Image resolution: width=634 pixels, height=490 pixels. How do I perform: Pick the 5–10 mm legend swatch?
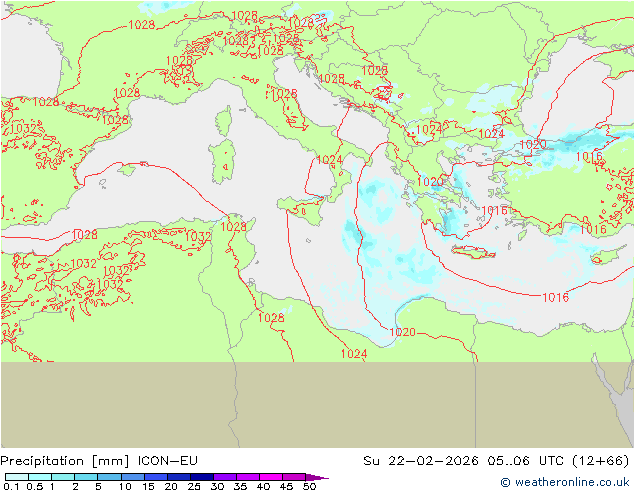click(x=109, y=477)
